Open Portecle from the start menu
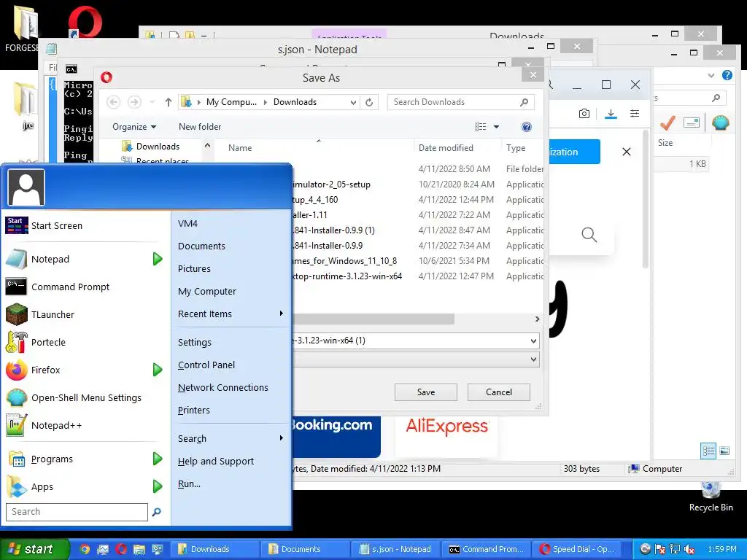747x560 pixels. click(x=86, y=342)
